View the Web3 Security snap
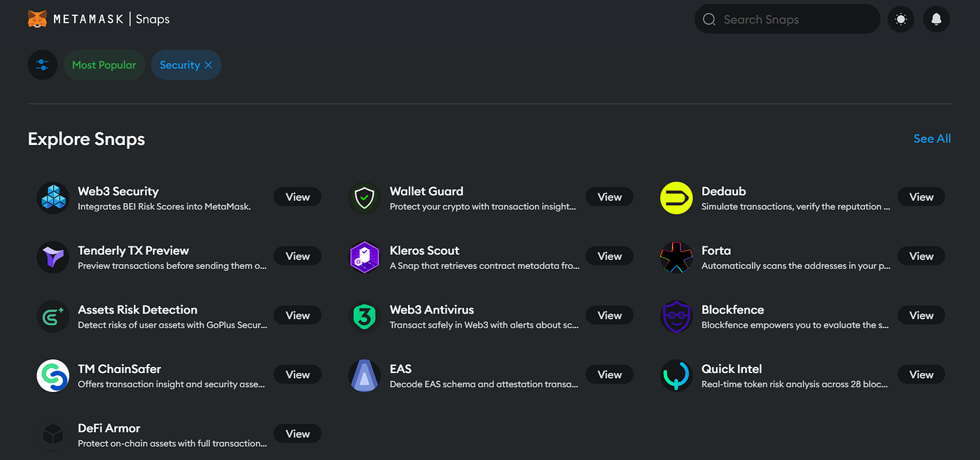This screenshot has height=460, width=980. click(297, 197)
